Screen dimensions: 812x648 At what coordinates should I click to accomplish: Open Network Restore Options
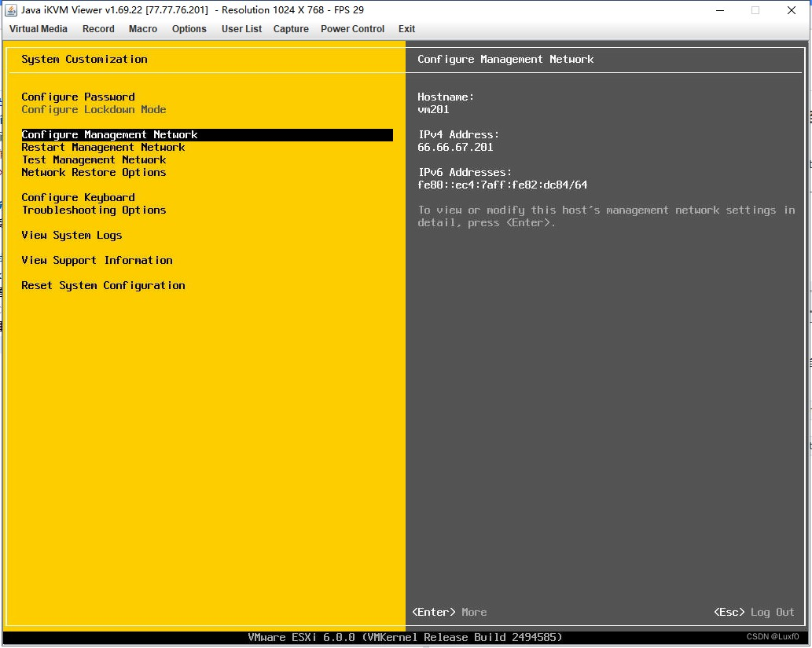point(94,172)
